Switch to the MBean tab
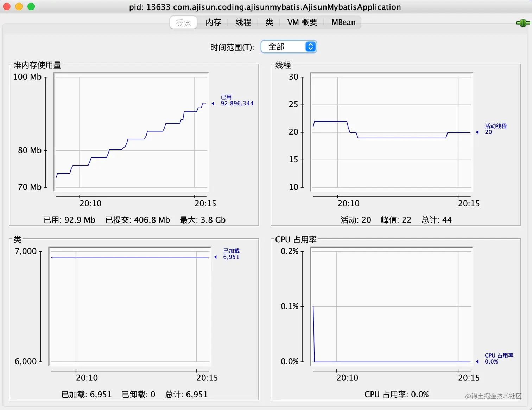The image size is (532, 410). [x=343, y=23]
